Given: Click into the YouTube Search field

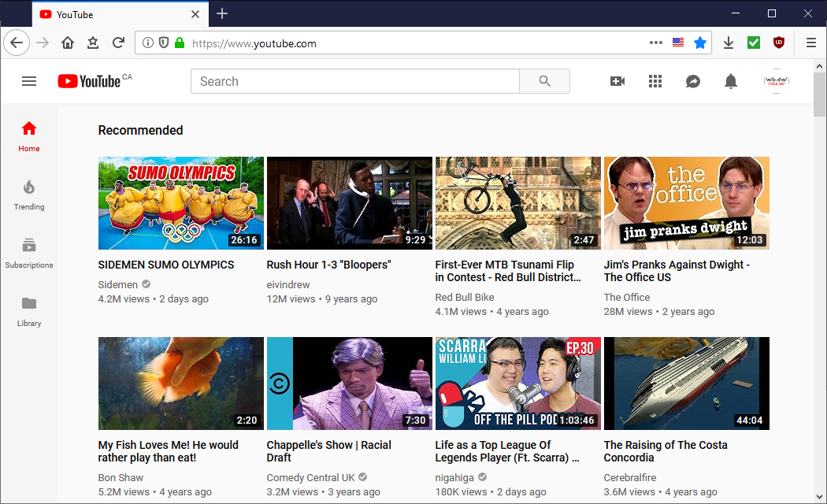Looking at the screenshot, I should tap(355, 81).
